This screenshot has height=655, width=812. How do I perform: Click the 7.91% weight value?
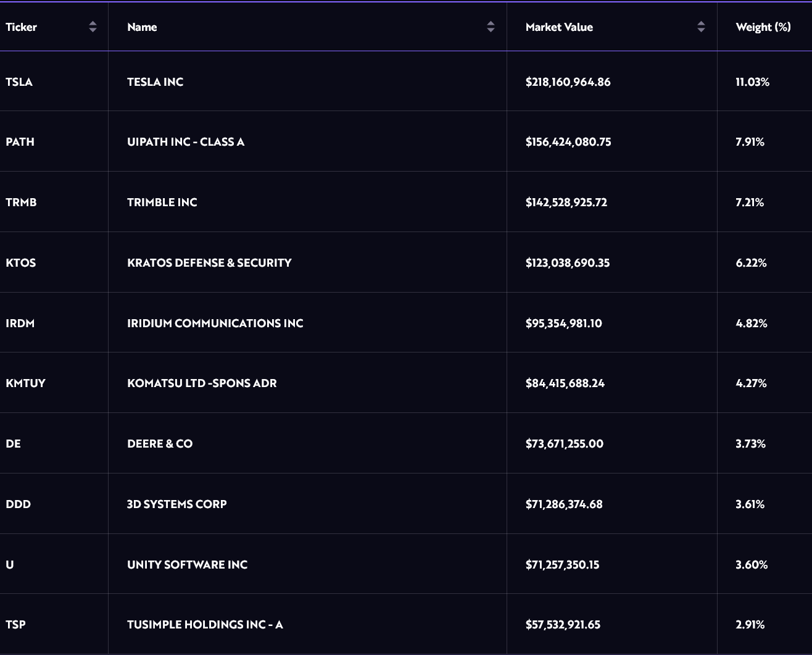[x=750, y=142]
